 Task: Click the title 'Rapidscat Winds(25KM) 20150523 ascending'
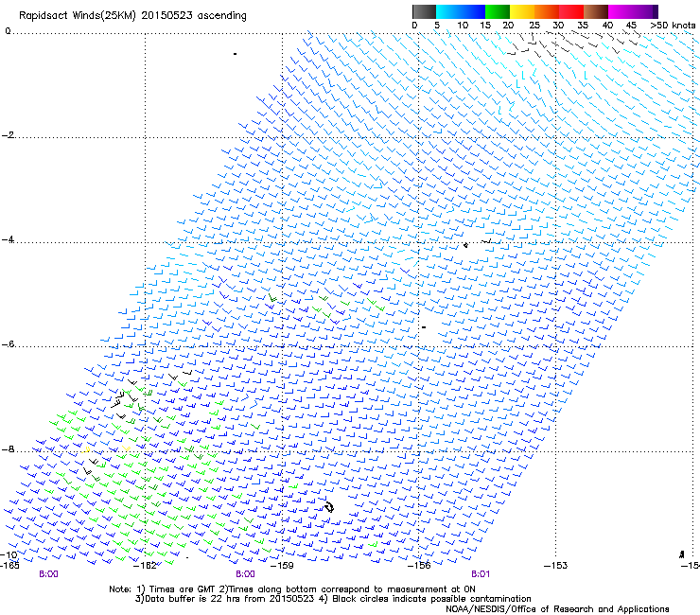click(132, 16)
